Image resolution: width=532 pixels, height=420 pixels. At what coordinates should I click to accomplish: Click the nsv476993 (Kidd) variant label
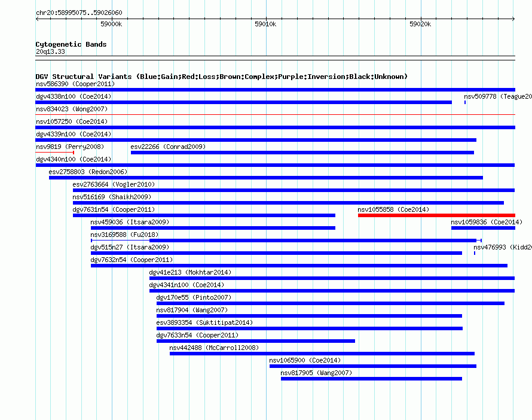tap(503, 247)
